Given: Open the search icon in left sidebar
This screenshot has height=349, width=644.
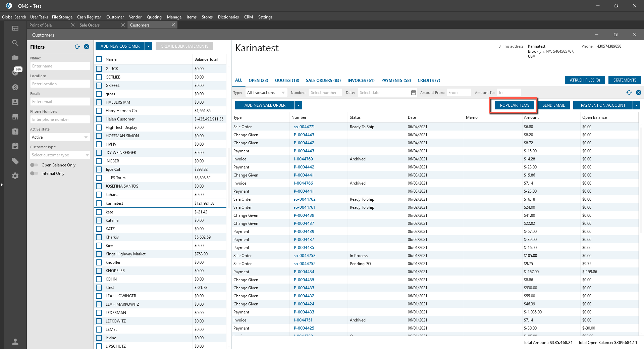Looking at the screenshot, I should pos(15,43).
